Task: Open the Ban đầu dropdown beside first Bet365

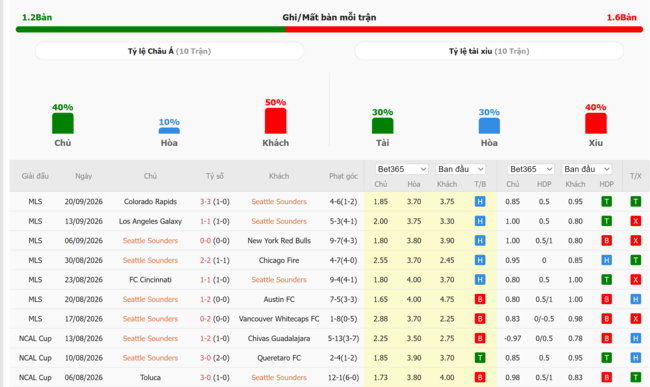Action: (x=461, y=169)
